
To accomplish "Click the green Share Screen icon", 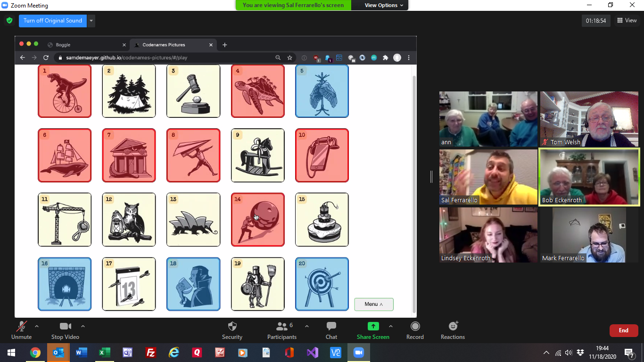I will pyautogui.click(x=373, y=326).
